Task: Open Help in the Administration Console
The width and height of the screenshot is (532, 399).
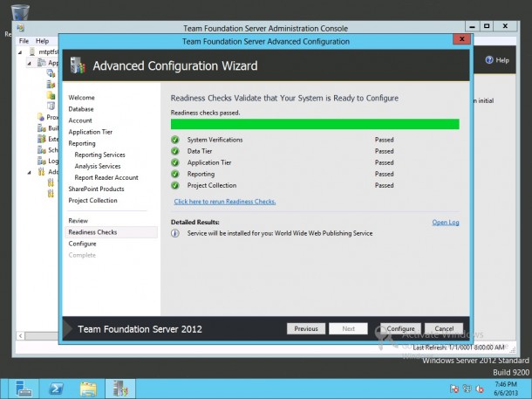Action: [497, 60]
